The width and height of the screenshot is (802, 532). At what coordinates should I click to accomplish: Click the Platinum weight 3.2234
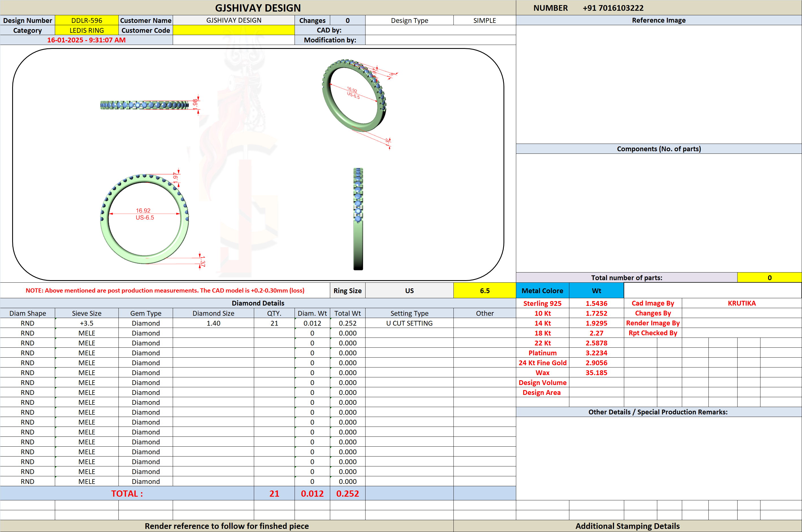point(596,353)
